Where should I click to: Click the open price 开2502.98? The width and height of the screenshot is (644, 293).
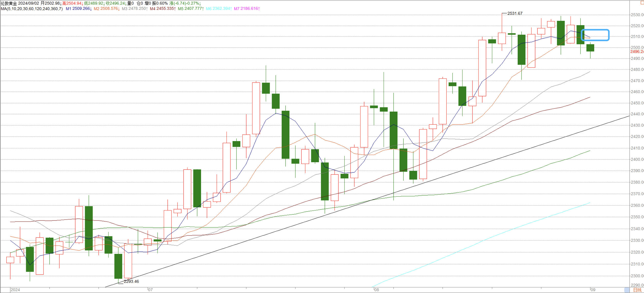[x=51, y=3]
